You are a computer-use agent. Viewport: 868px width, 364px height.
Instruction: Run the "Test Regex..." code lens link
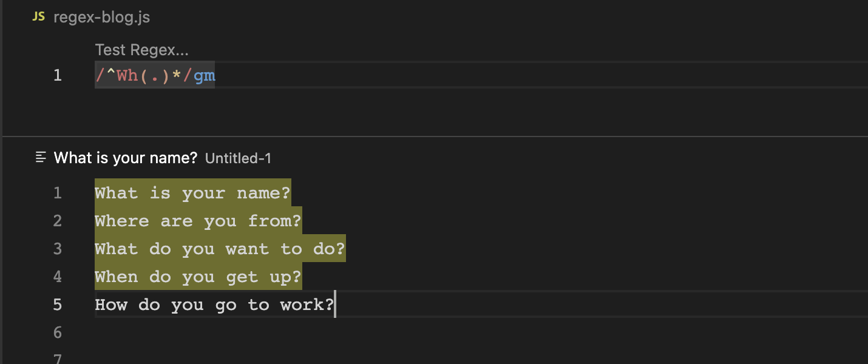coord(142,50)
